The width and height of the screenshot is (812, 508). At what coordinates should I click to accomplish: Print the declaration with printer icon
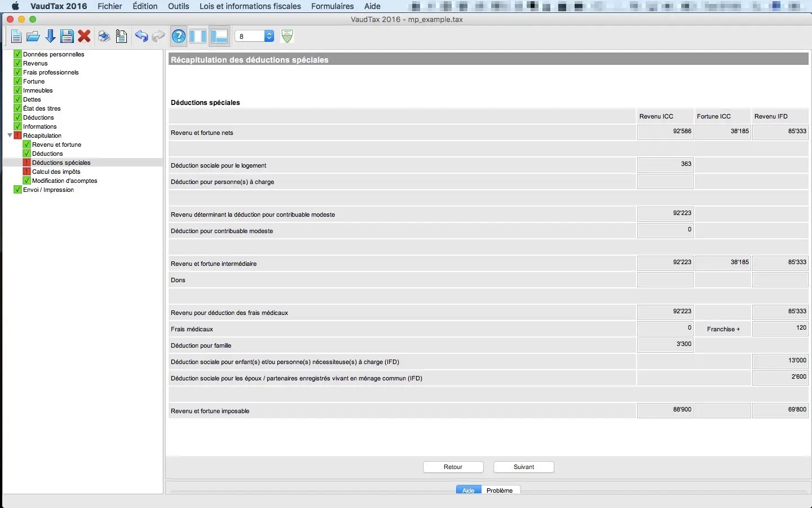coord(104,37)
